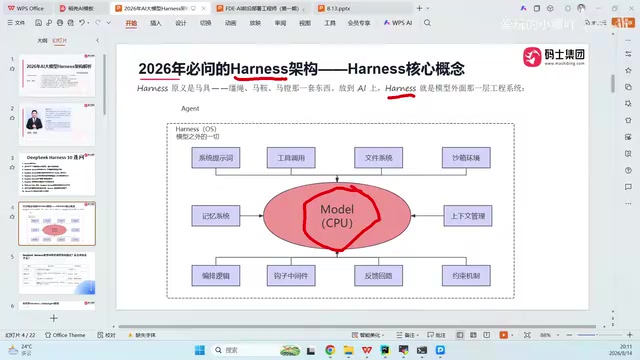Add a new slide with the plus icon
Screen dimensions: 640x360
pos(53,318)
